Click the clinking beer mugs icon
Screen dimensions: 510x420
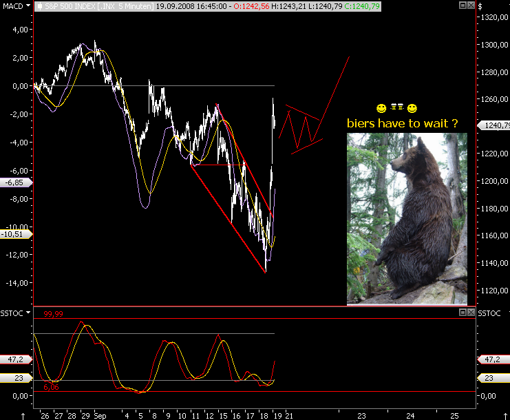[397, 107]
